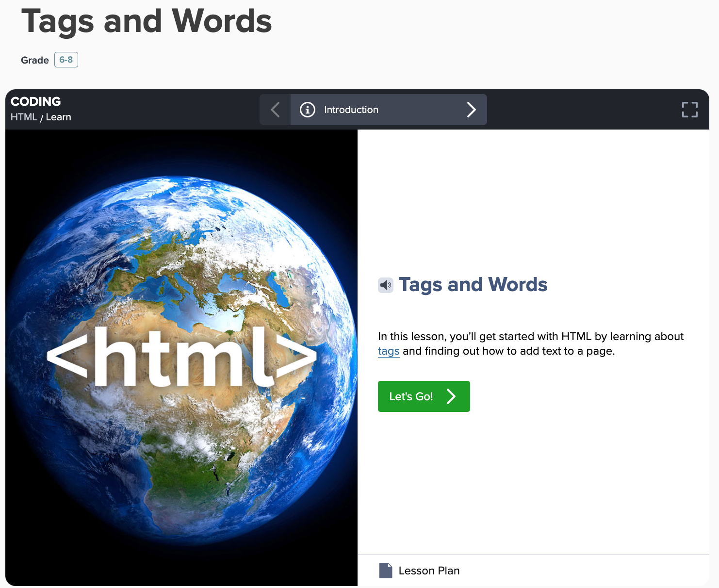Click the Lesson Plan document icon
Screen dimensions: 719x588
(x=386, y=571)
